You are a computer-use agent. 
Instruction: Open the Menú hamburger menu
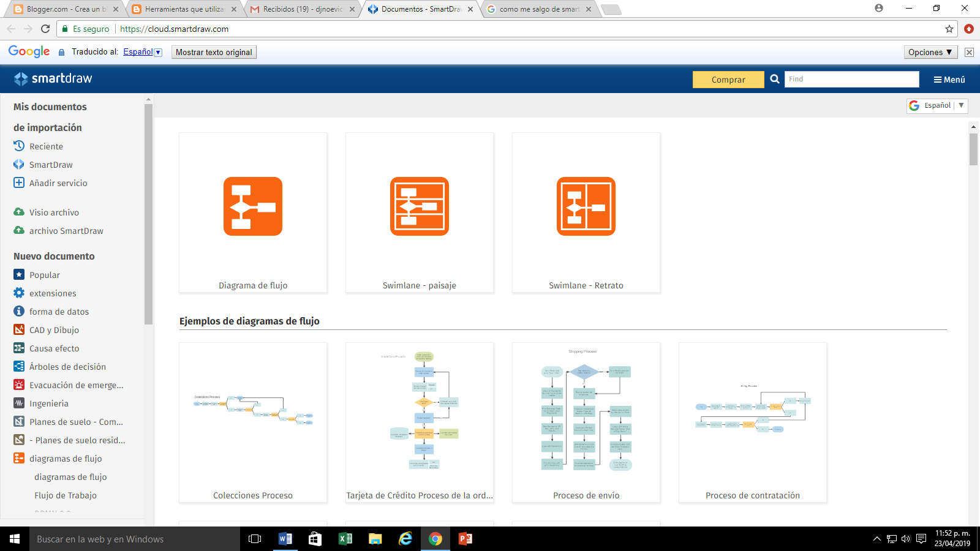click(x=949, y=80)
